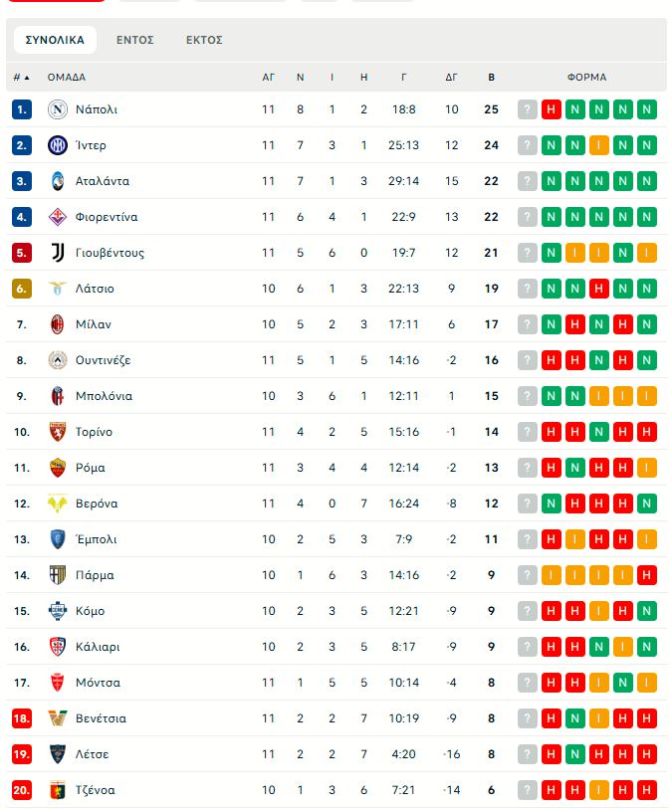Click the Genoa club crest
672x809 pixels.
(57, 790)
